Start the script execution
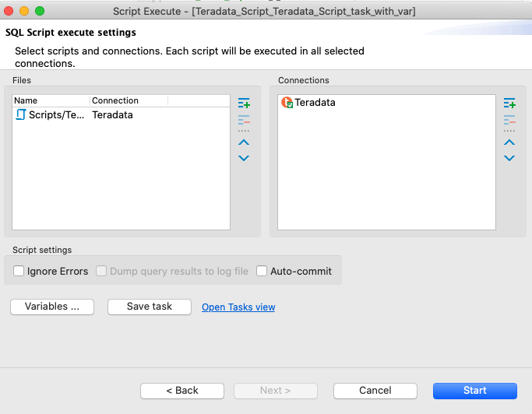 (x=475, y=391)
